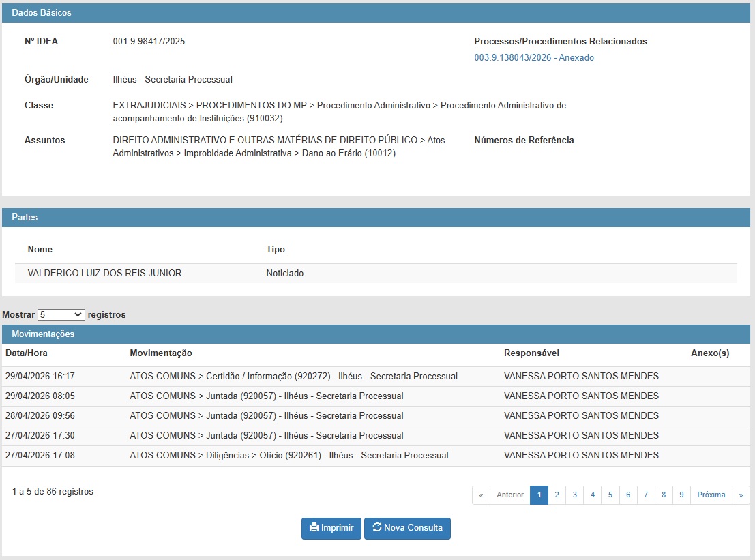
Task: Go to page 7 of movimentações
Action: coord(646,495)
